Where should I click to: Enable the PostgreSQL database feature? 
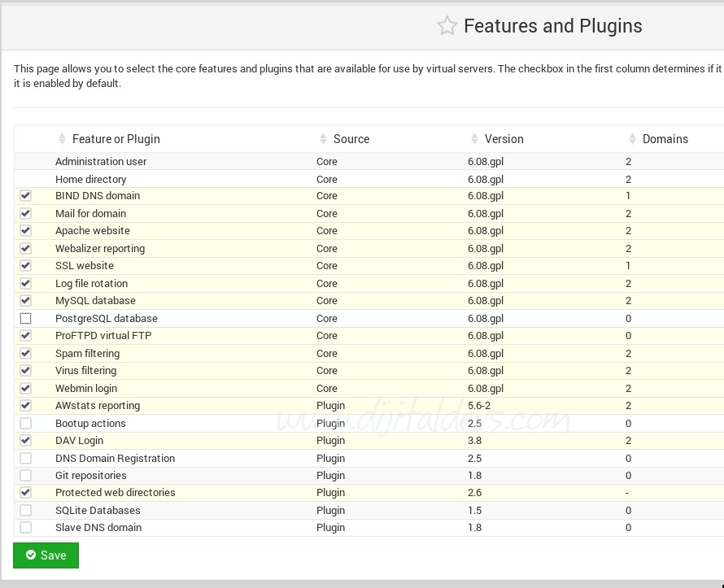coord(25,318)
